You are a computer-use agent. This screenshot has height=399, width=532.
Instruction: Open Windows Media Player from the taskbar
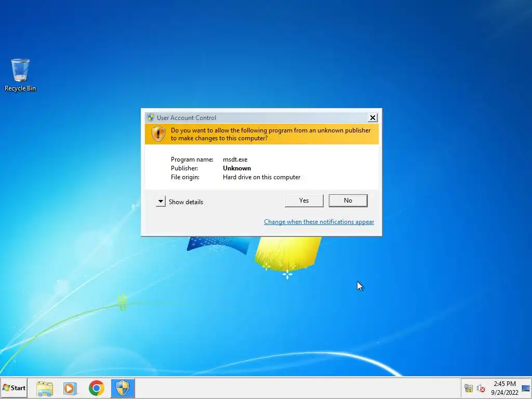(x=70, y=388)
